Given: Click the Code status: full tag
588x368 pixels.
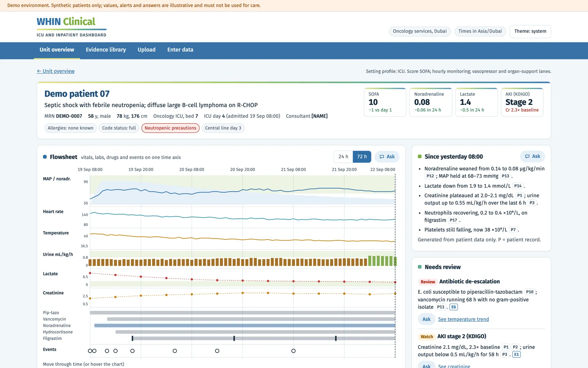Looking at the screenshot, I should pos(119,128).
